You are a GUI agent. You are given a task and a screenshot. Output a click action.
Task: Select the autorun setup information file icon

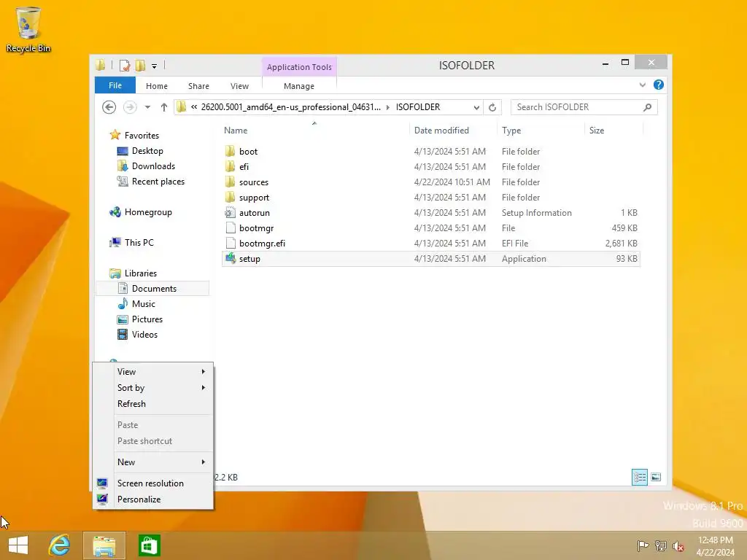(x=230, y=212)
